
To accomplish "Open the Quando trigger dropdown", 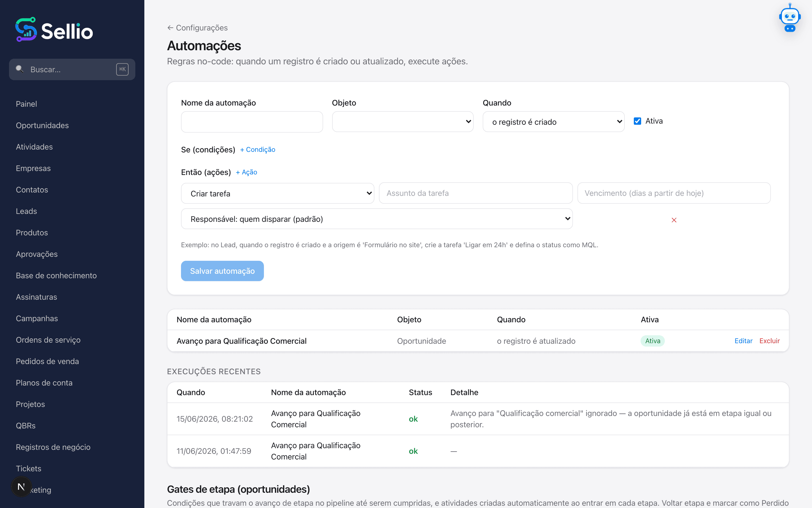I will (553, 122).
